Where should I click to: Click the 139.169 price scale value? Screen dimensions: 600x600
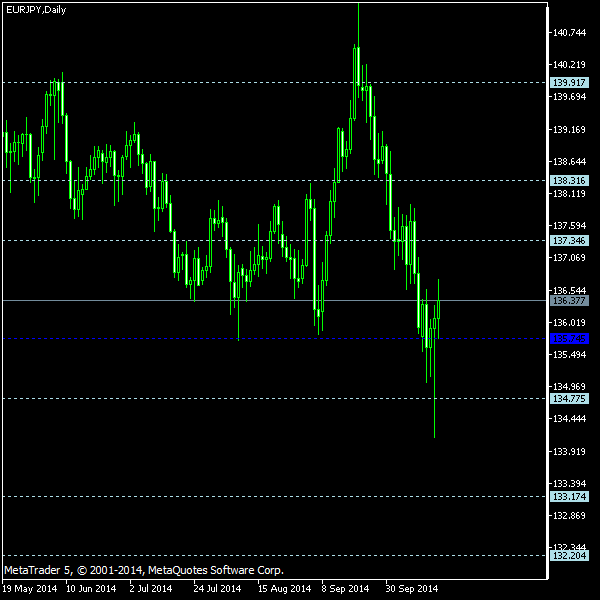569,130
